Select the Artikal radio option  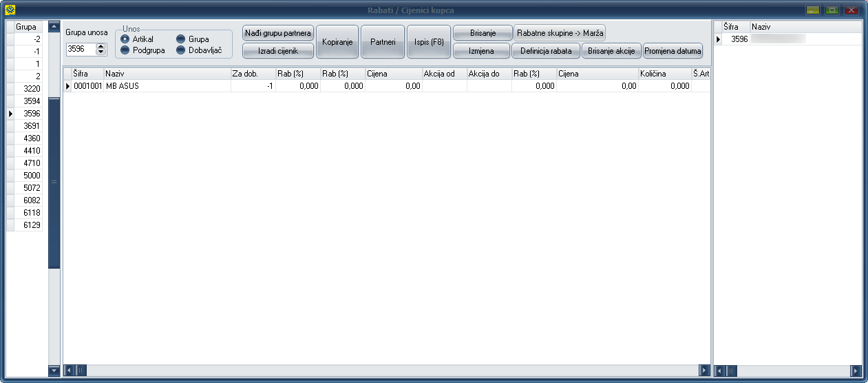tap(125, 39)
